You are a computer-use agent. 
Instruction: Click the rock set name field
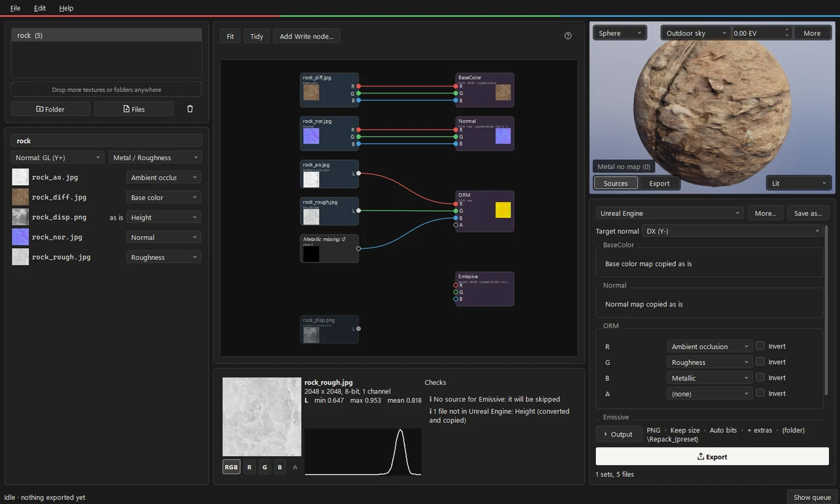pos(106,140)
